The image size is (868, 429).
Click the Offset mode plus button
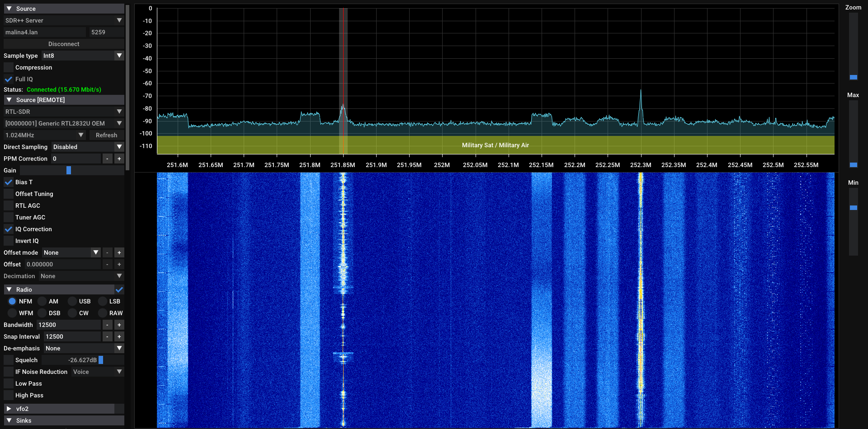click(119, 252)
